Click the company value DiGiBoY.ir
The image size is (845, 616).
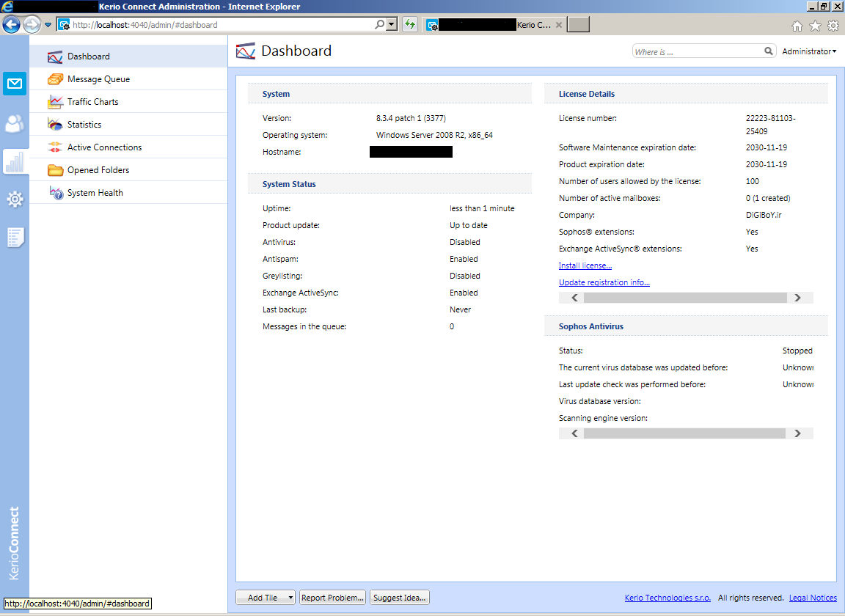[764, 215]
